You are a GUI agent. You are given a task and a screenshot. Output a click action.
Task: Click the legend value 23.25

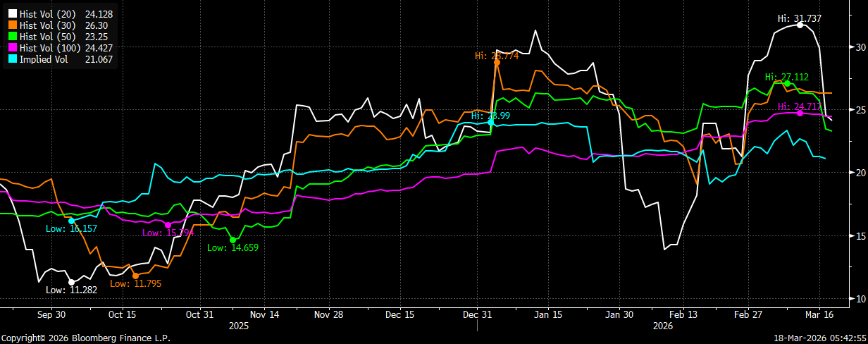[96, 37]
